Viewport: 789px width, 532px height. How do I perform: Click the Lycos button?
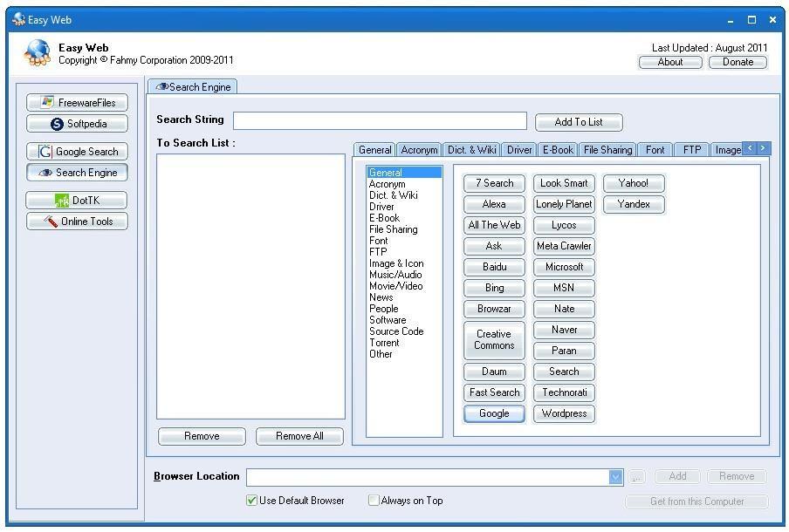click(564, 225)
